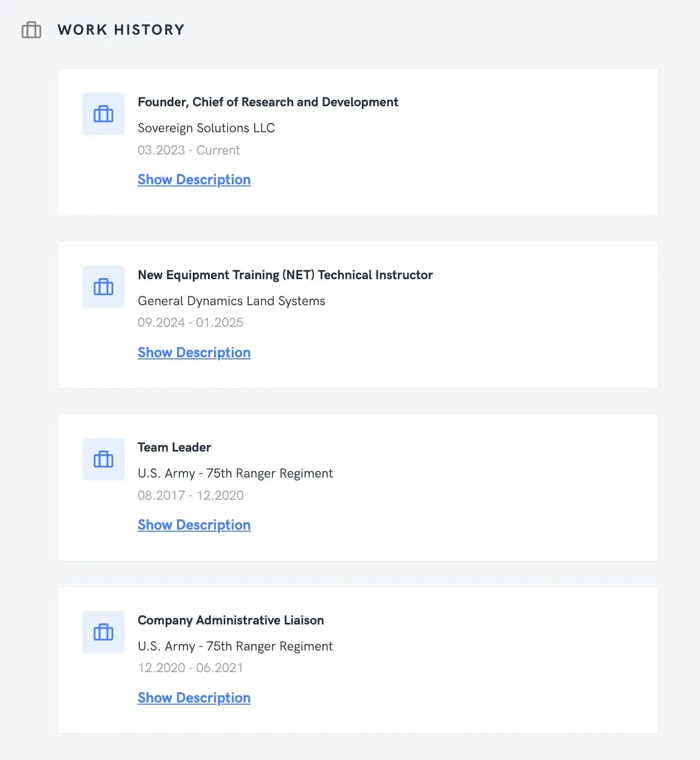Click the employer name under Company Administrative Liaison
This screenshot has width=700, height=760.
(235, 646)
